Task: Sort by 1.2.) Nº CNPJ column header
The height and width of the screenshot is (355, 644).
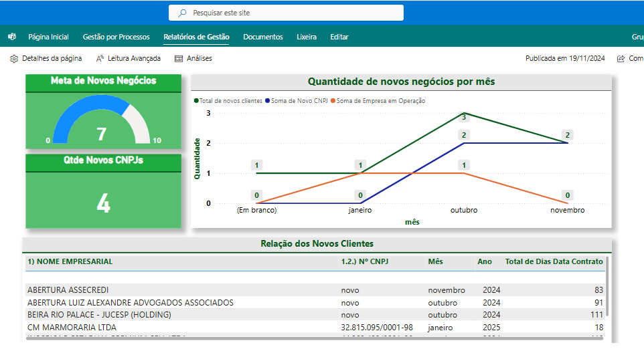Action: coord(365,261)
